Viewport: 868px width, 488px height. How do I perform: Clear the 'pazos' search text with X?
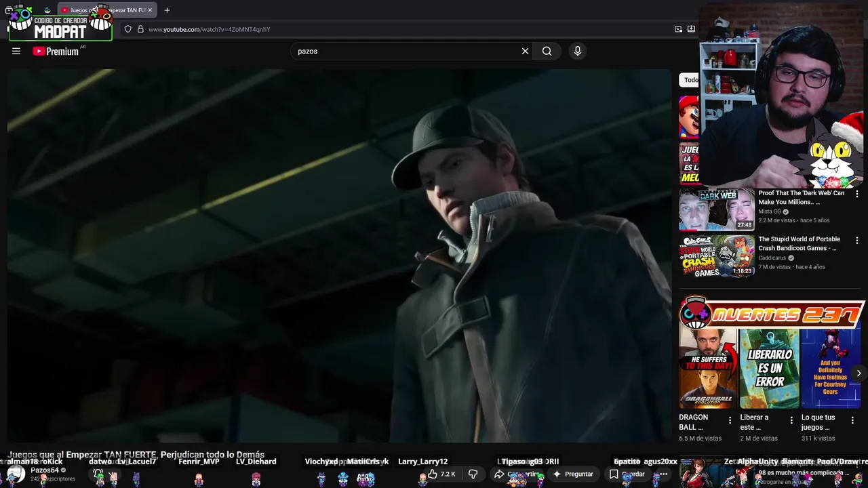(525, 51)
